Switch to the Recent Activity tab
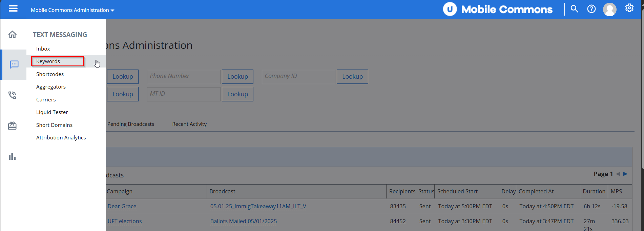Viewport: 644px width, 231px height. [189, 124]
